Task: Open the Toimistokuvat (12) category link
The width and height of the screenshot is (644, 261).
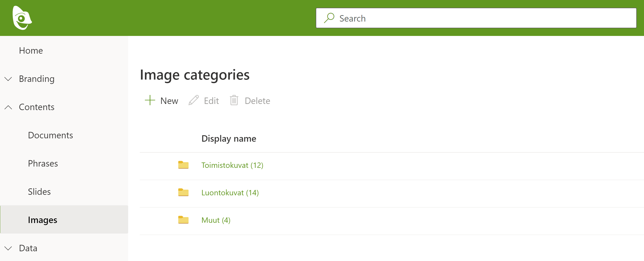Action: tap(232, 165)
